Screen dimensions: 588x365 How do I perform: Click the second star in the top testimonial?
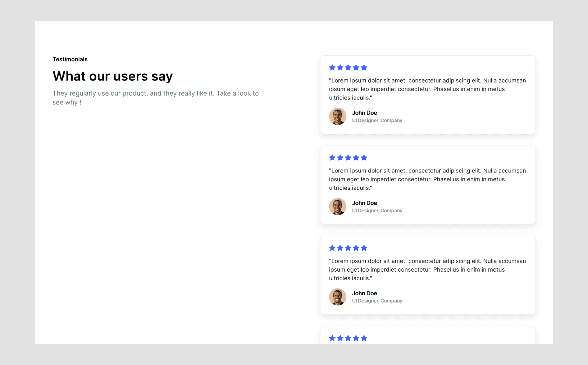click(x=340, y=68)
